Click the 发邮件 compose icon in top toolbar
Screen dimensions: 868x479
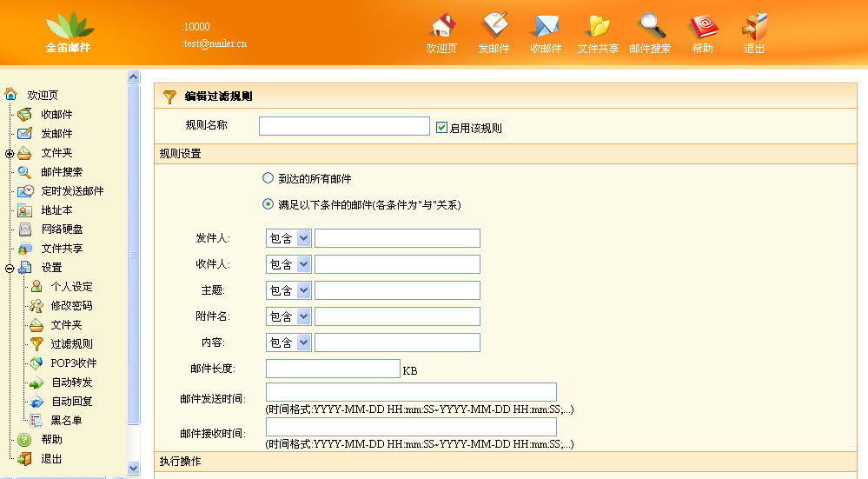click(494, 26)
